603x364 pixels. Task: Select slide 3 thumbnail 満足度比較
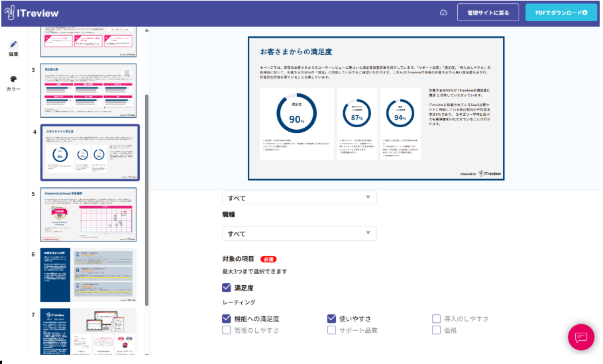pos(88,90)
